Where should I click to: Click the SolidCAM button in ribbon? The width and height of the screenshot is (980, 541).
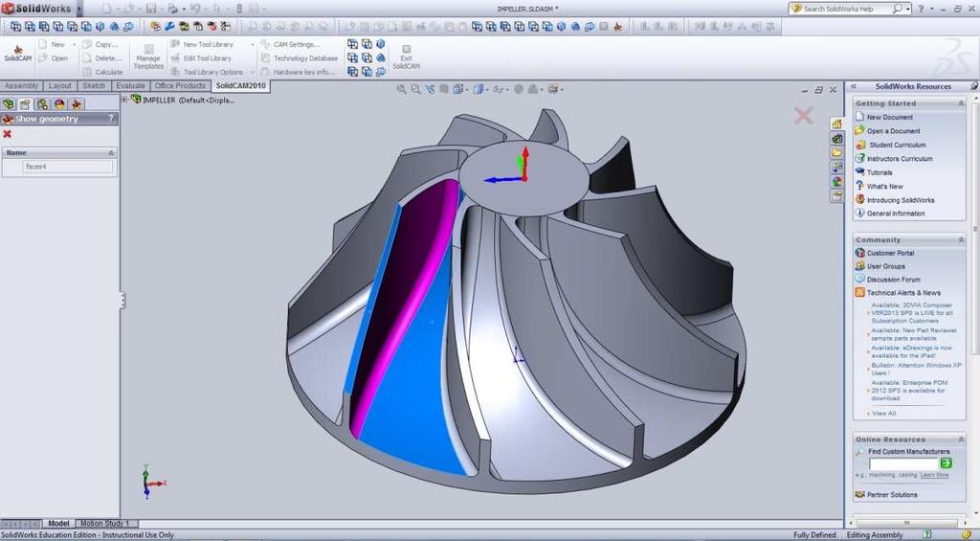17,54
